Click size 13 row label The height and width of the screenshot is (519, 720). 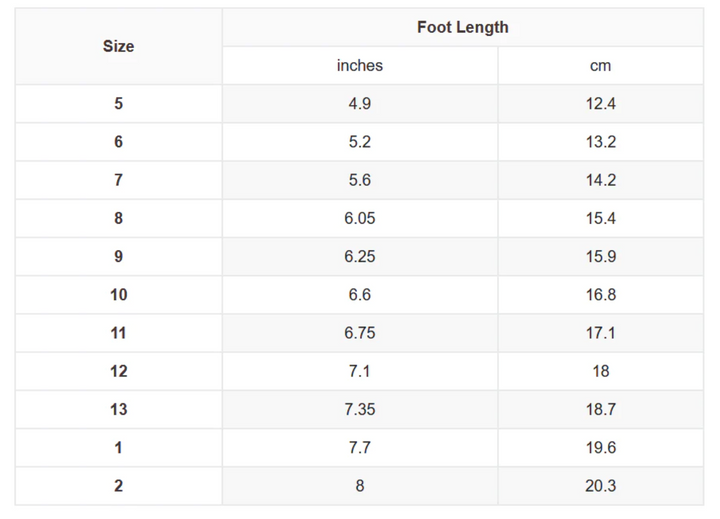pos(118,409)
